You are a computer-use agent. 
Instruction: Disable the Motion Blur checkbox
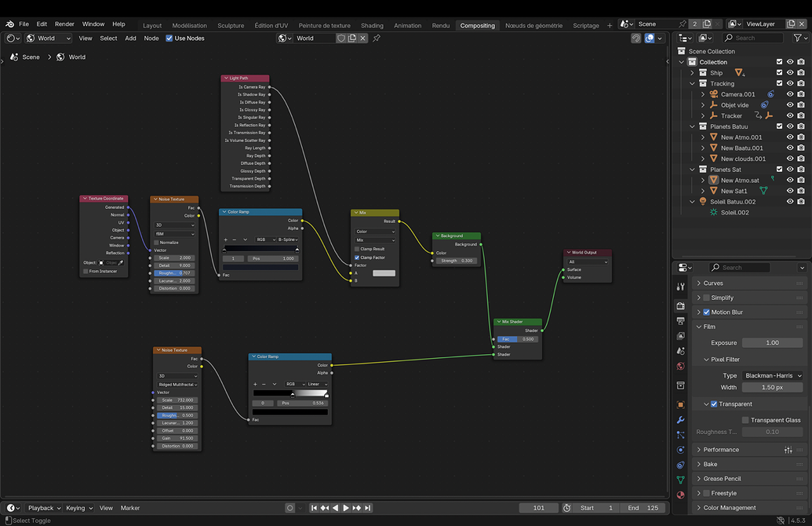pyautogui.click(x=706, y=312)
